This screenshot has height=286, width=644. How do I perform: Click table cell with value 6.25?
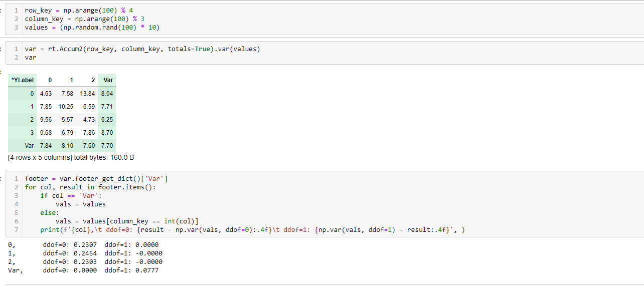click(x=107, y=120)
